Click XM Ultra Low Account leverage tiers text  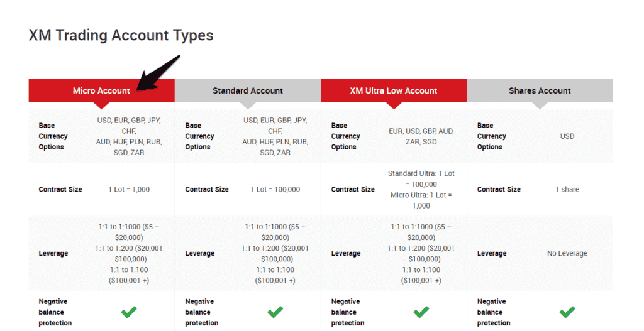click(x=421, y=254)
